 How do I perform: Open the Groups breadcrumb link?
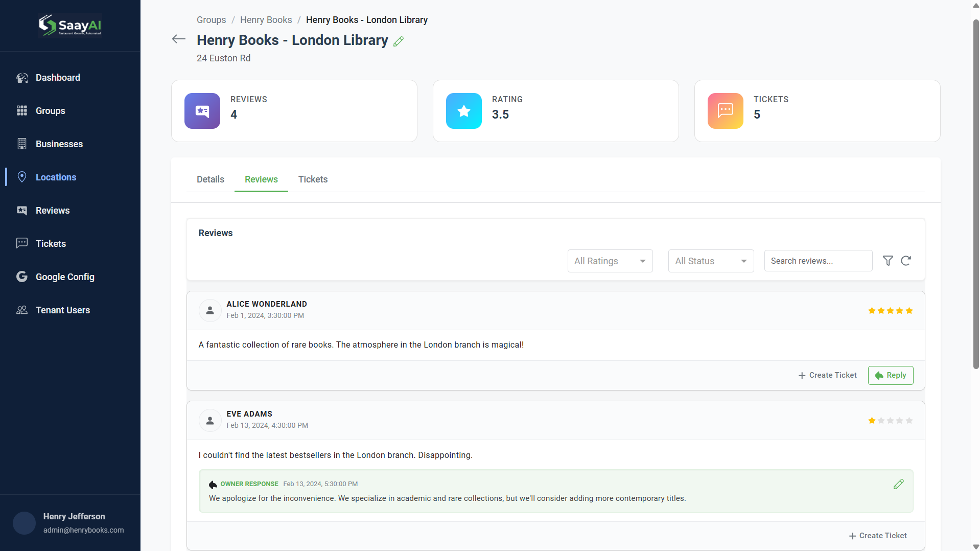pyautogui.click(x=211, y=19)
